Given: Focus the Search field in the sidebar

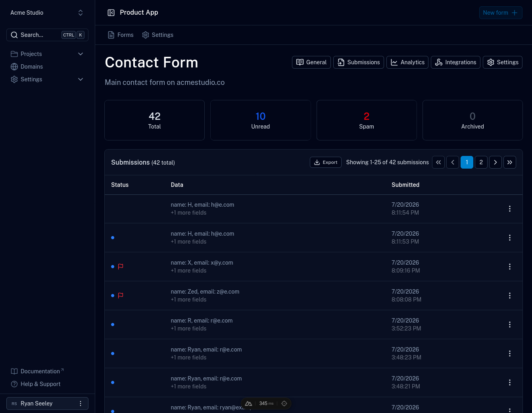Looking at the screenshot, I should tap(47, 35).
